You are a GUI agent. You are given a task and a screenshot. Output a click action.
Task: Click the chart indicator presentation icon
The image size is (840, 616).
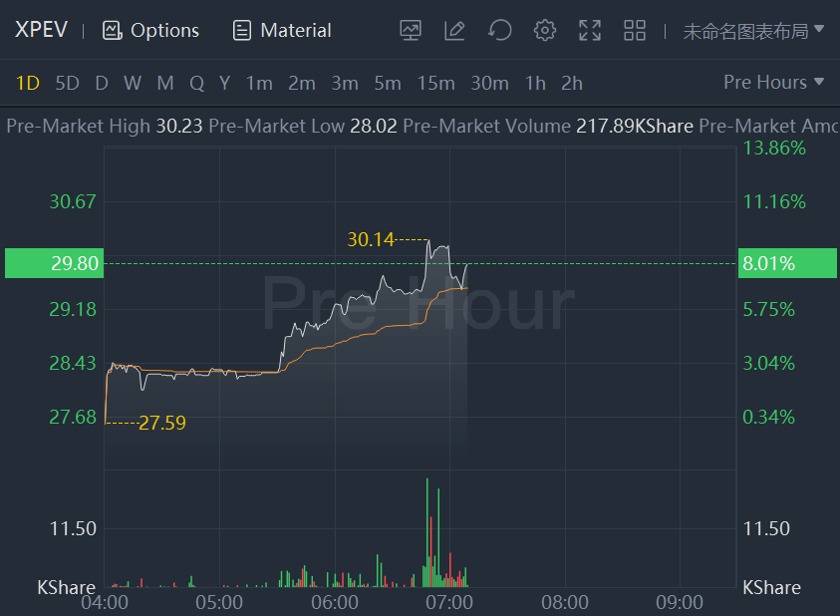click(411, 30)
